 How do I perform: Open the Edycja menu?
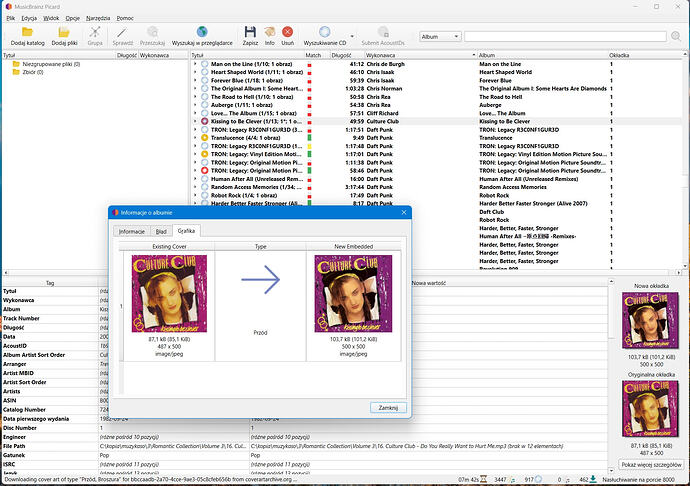click(x=29, y=18)
